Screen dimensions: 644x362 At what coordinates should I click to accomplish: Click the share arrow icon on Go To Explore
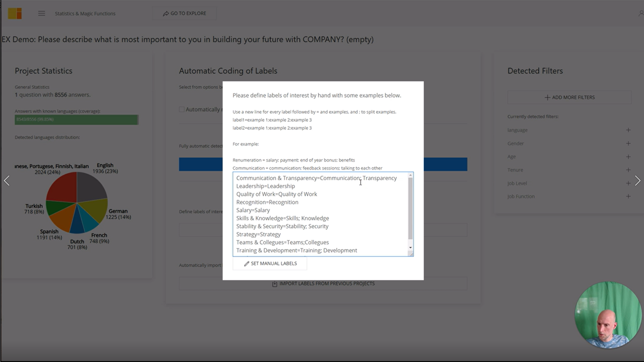tap(166, 13)
